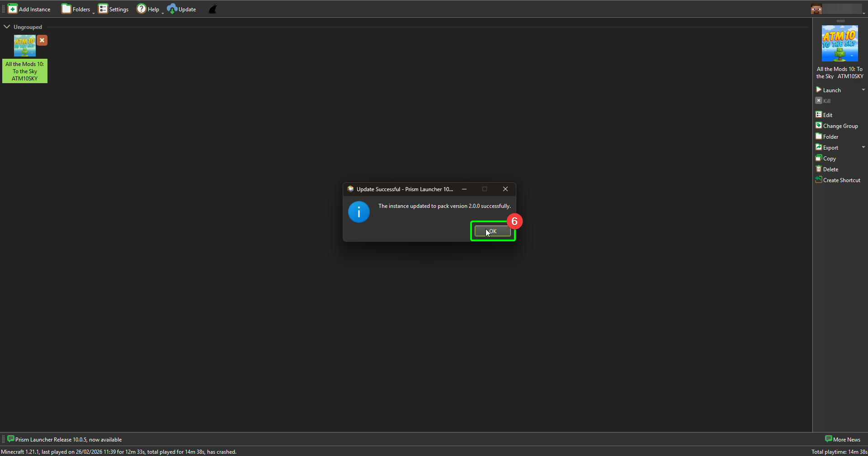This screenshot has height=456, width=868.
Task: Open Settings from the toolbar icon
Action: coord(103,9)
